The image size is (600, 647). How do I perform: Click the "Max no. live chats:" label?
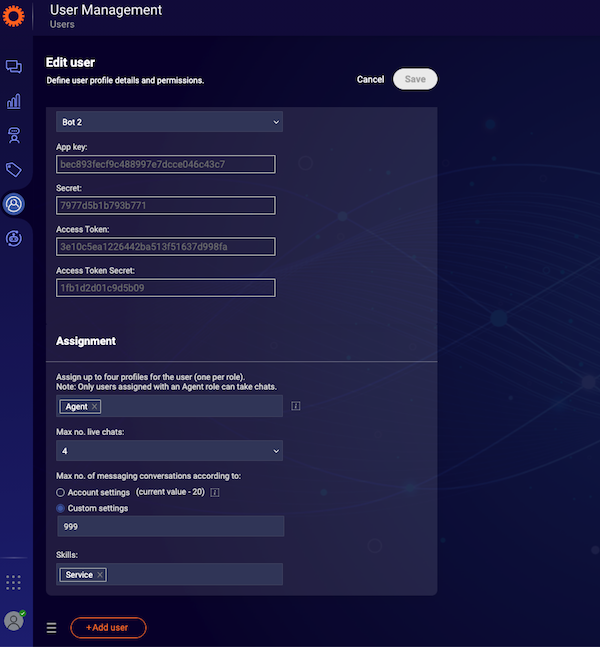(x=90, y=432)
